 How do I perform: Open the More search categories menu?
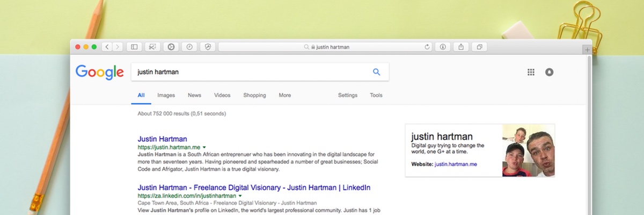pyautogui.click(x=284, y=95)
